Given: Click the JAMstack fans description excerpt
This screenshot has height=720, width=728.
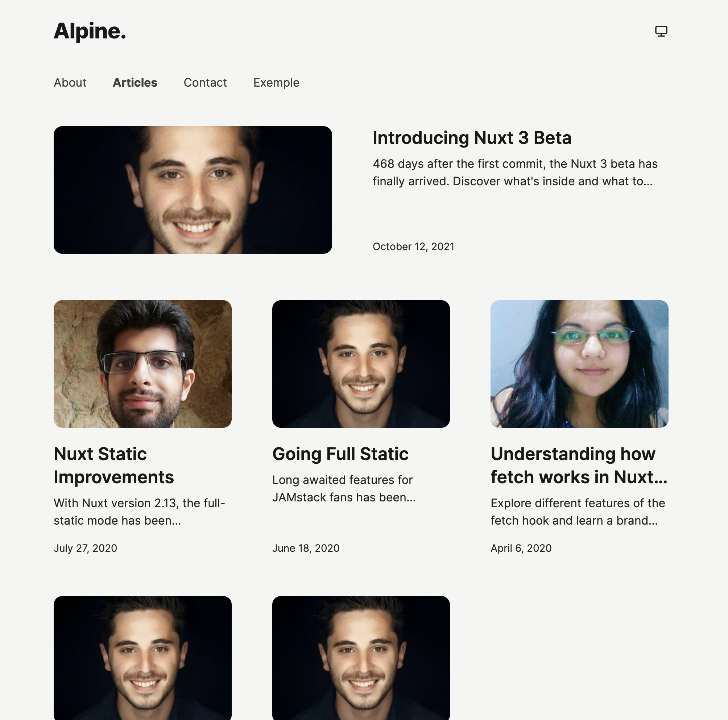Looking at the screenshot, I should pyautogui.click(x=344, y=489).
